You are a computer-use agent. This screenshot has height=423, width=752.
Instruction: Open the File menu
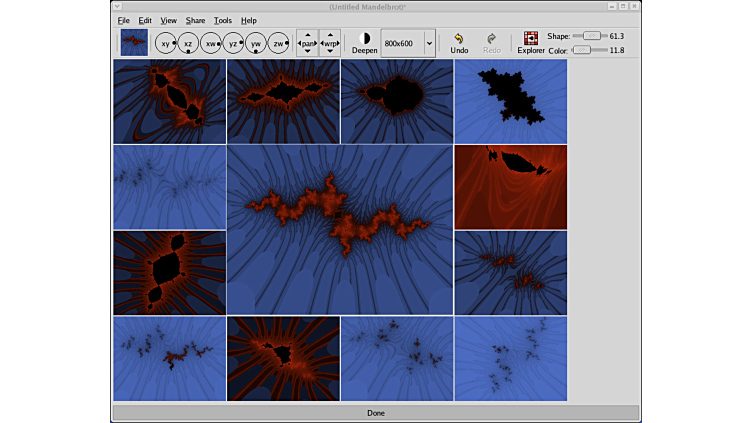[123, 20]
